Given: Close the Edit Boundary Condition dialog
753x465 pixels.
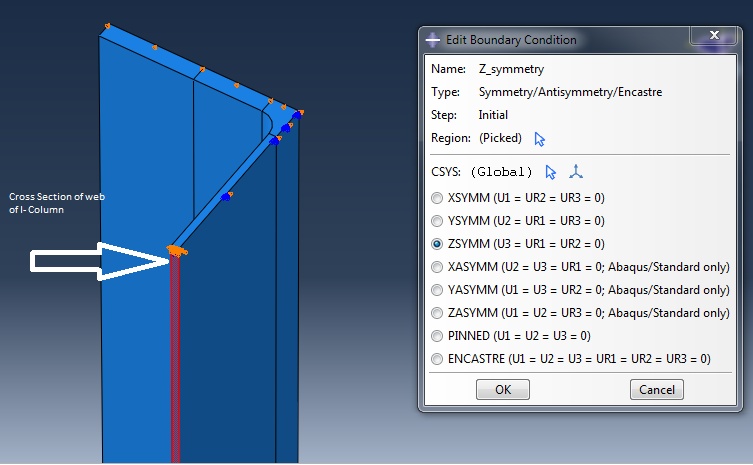Looking at the screenshot, I should pos(714,35).
